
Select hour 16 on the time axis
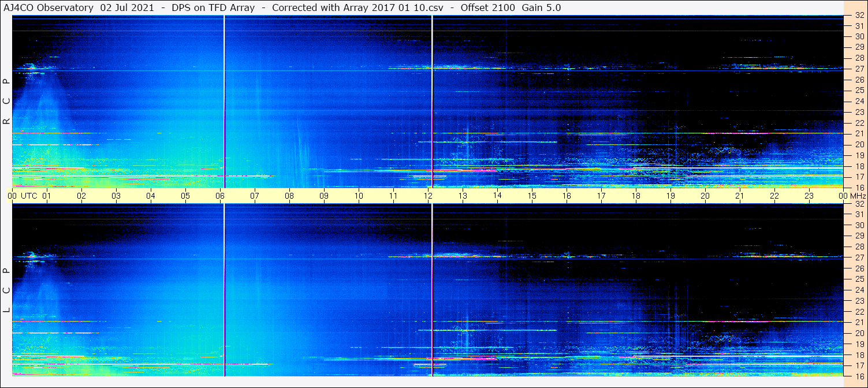point(567,196)
